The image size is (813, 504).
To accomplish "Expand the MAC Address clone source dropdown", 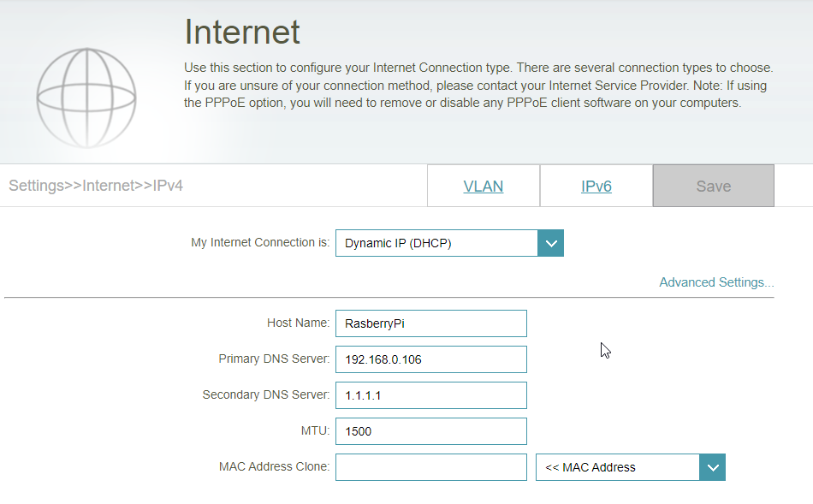I will coord(713,467).
